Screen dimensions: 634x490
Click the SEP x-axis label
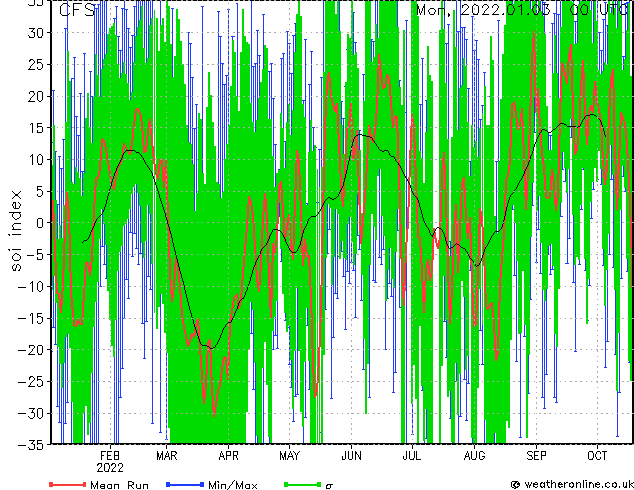pyautogui.click(x=536, y=456)
